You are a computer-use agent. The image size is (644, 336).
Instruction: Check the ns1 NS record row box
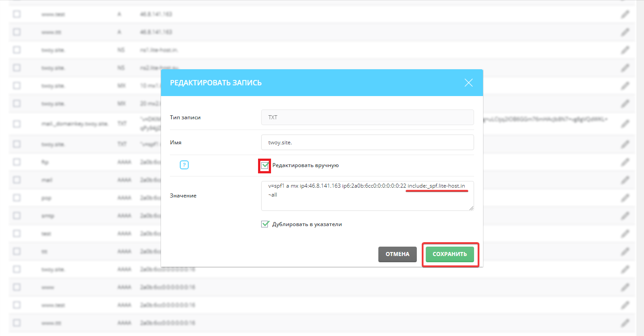click(17, 50)
